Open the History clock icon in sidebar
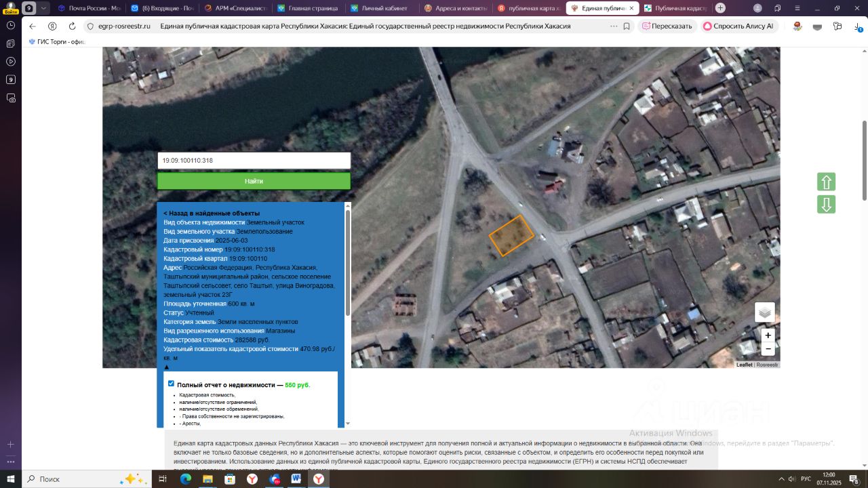Screen dimensions: 868x488 [x=11, y=25]
